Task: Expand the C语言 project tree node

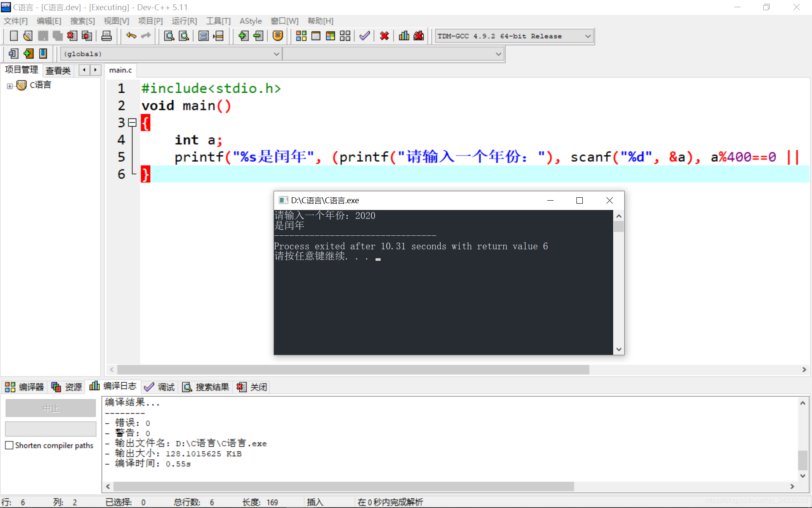Action: pyautogui.click(x=10, y=86)
